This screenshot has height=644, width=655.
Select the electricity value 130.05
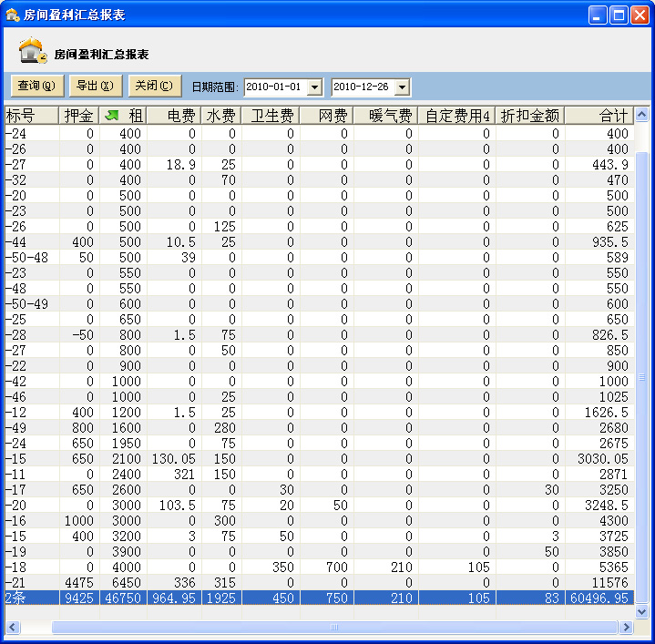[x=174, y=459]
